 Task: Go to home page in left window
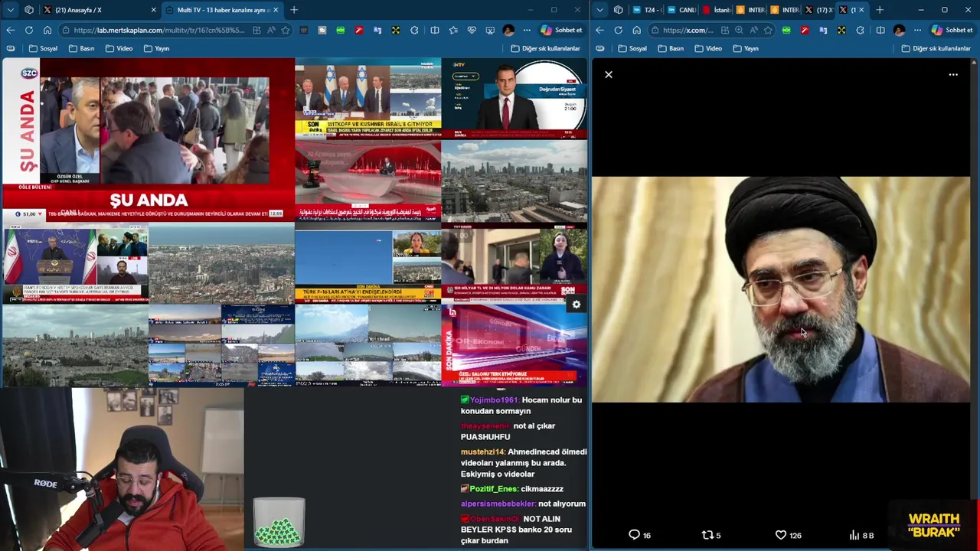(47, 30)
